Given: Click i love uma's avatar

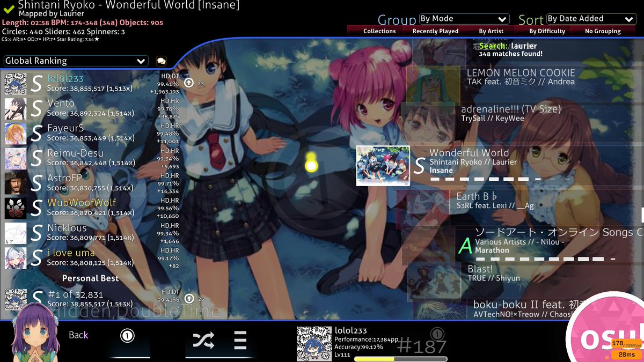Looking at the screenshot, I should pos(16,258).
